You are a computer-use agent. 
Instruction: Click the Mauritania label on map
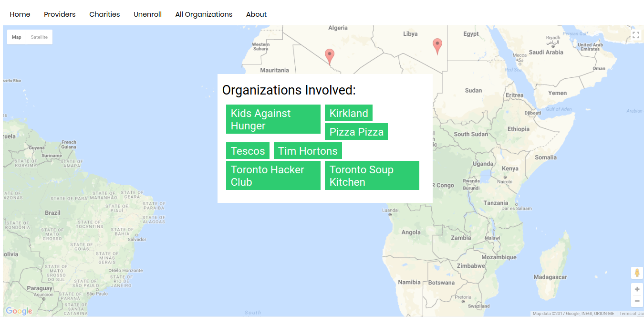(274, 70)
